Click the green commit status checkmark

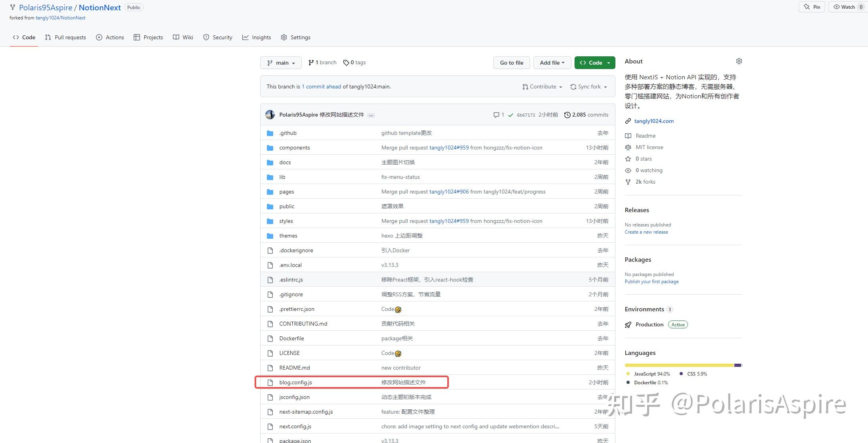pyautogui.click(x=511, y=115)
